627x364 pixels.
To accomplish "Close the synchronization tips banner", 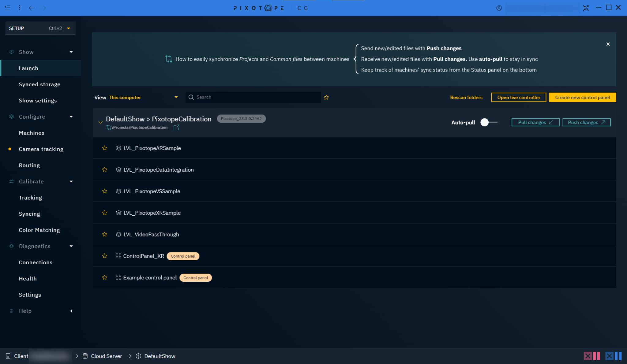I will click(608, 44).
